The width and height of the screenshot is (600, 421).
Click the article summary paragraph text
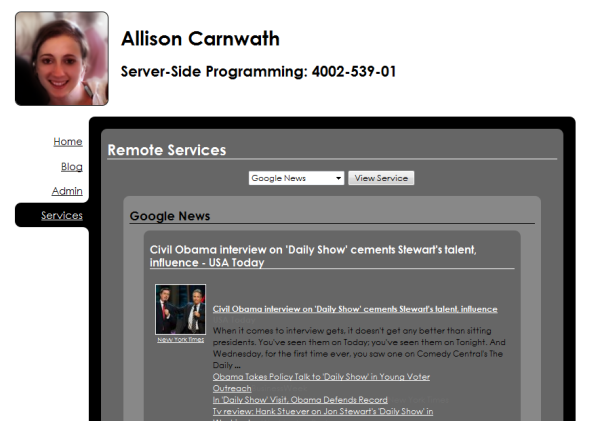[359, 348]
